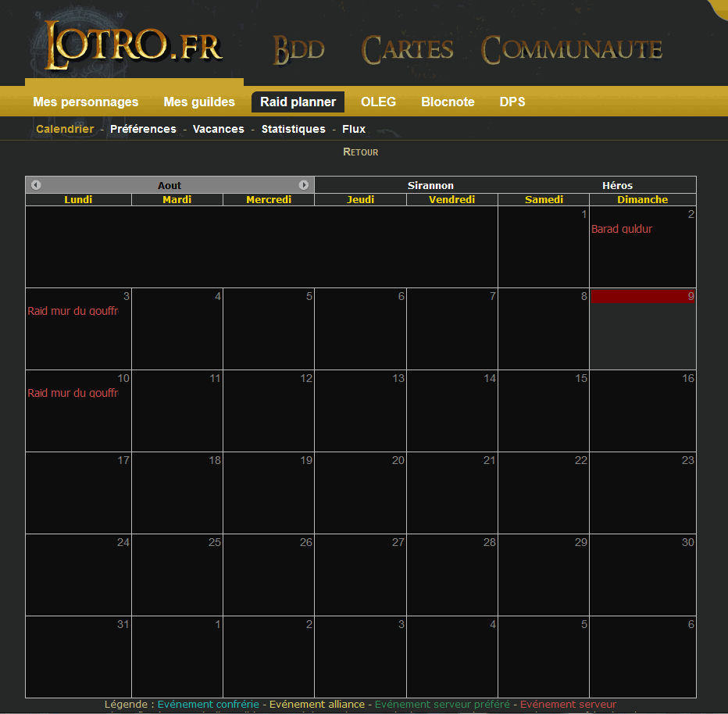Open the OLEG tab
Screen dimensions: 728x714
378,102
